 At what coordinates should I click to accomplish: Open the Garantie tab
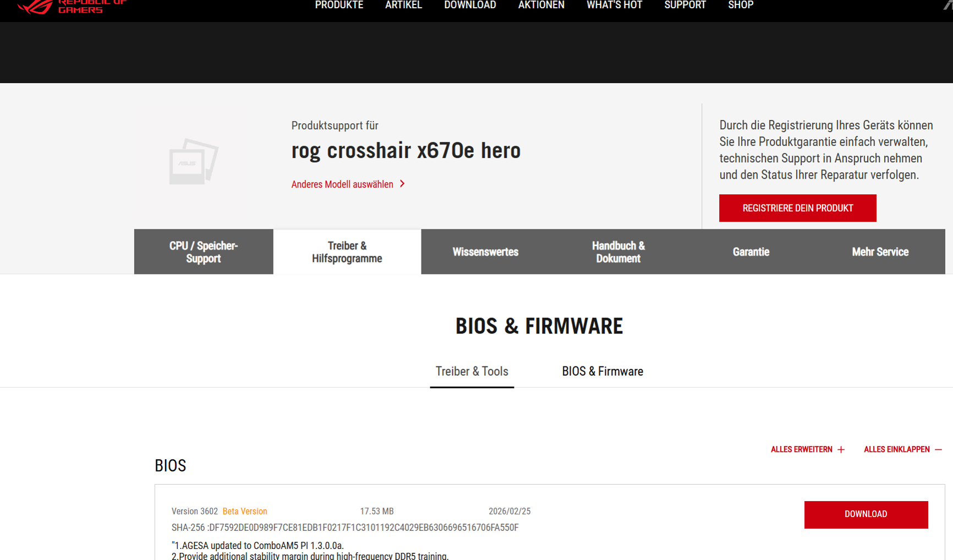pyautogui.click(x=751, y=252)
